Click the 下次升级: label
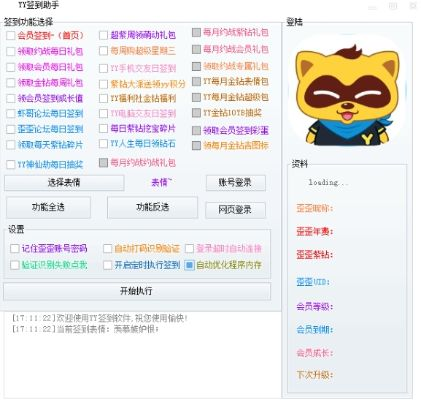 (315, 375)
